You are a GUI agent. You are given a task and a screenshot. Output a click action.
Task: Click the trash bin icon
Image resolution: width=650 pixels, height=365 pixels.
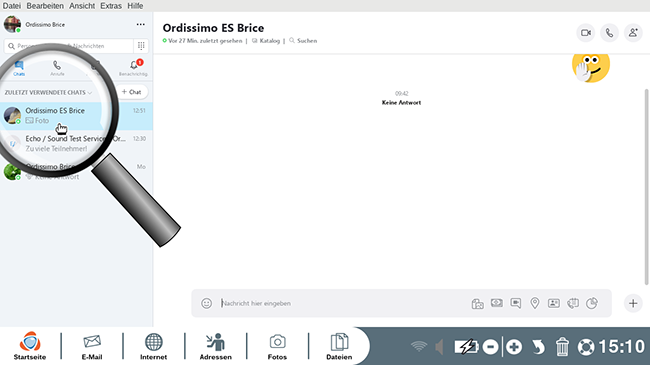(x=562, y=347)
